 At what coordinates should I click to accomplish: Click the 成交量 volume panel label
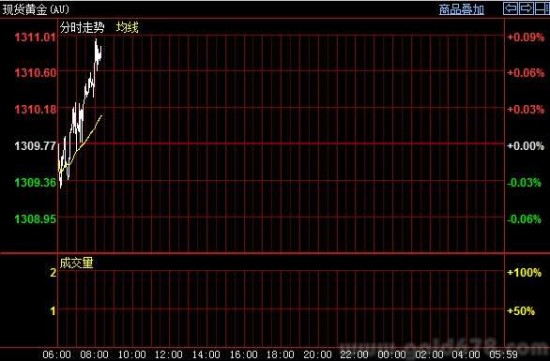pyautogui.click(x=76, y=263)
